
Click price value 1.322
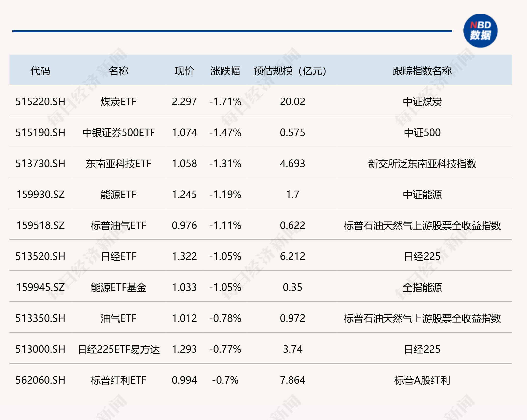[184, 256]
